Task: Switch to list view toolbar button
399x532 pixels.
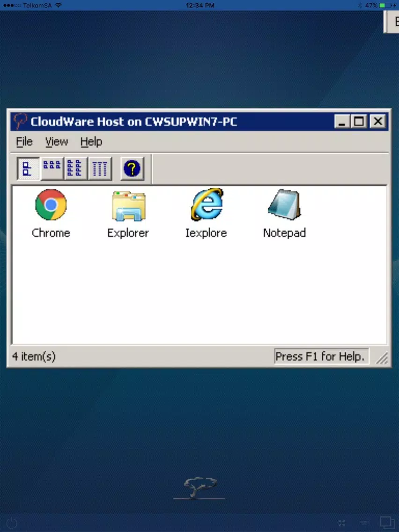Action: pos(75,169)
